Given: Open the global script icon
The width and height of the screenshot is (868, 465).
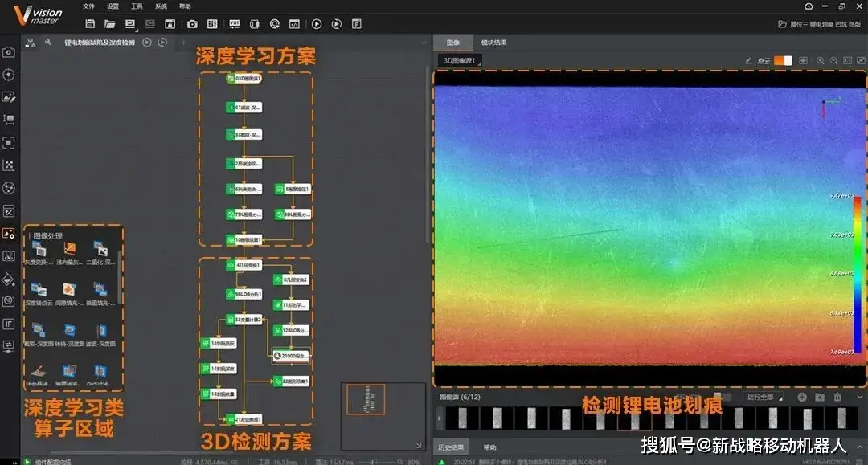Looking at the screenshot, I should click(294, 24).
